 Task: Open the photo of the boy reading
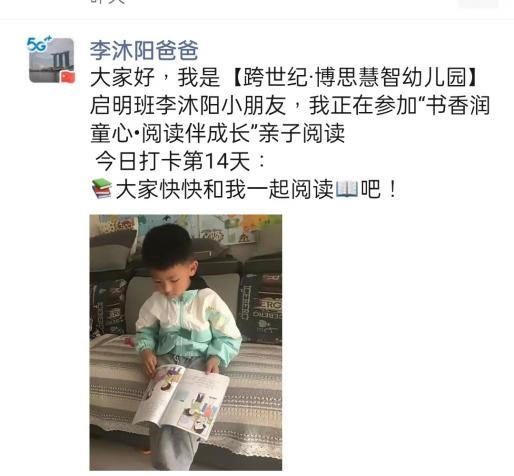[186, 342]
